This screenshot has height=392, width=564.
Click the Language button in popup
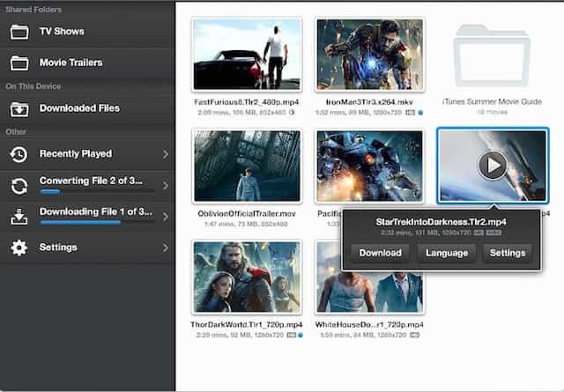pos(447,253)
